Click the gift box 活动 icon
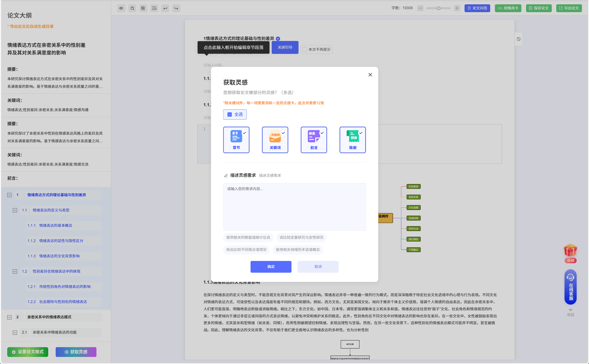The width and height of the screenshot is (589, 364). click(x=570, y=251)
